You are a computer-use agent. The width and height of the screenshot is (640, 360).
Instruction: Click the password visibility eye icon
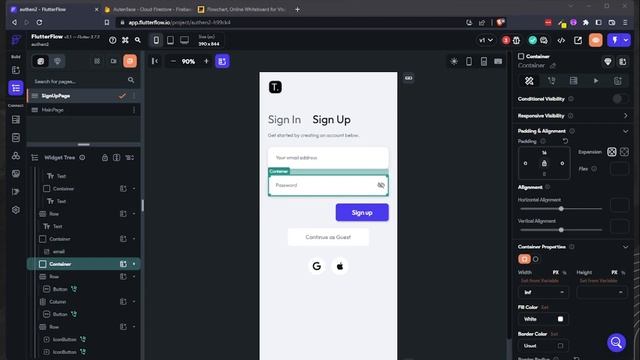point(381,185)
